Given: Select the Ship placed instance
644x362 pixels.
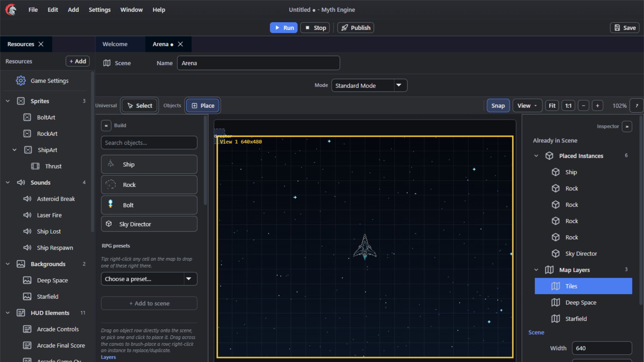Looking at the screenshot, I should coord(583,172).
